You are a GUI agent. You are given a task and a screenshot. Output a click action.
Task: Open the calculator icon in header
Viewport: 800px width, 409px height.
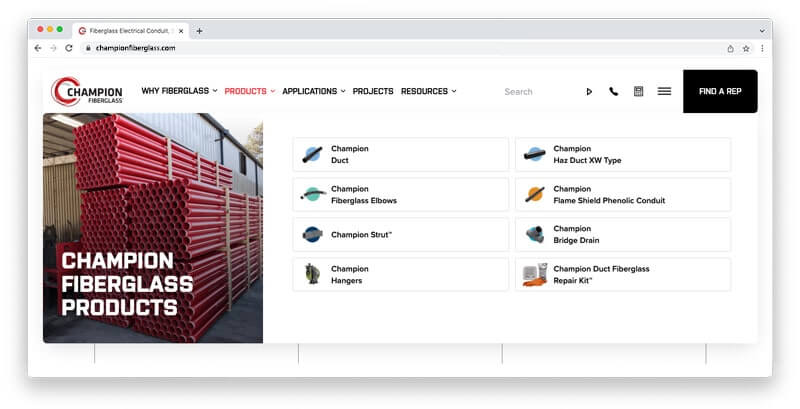pyautogui.click(x=638, y=91)
